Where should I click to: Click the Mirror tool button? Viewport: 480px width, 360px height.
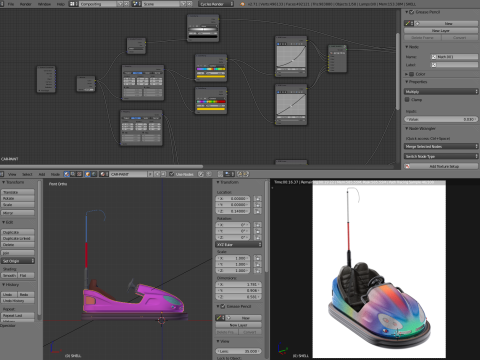click(x=18, y=213)
